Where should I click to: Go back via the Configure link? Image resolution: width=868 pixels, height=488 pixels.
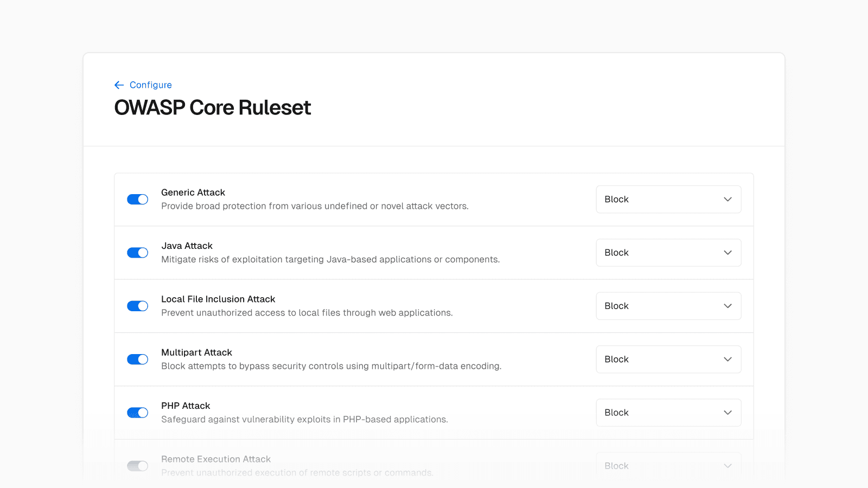point(150,85)
